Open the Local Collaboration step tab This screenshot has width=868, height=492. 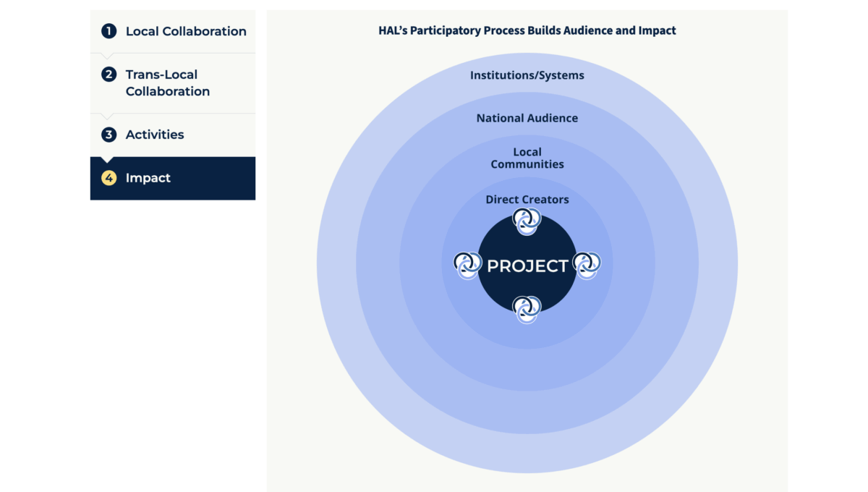point(173,31)
